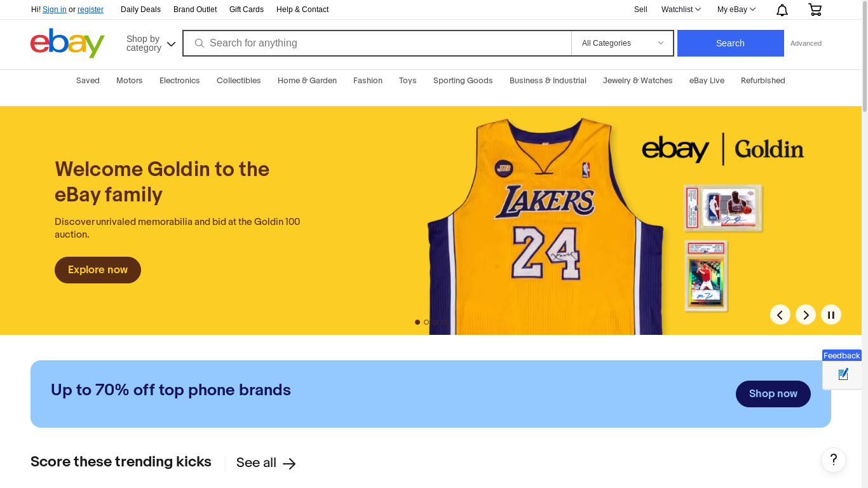Click the Sign in link
Image resolution: width=868 pixels, height=488 pixels.
[x=55, y=10]
